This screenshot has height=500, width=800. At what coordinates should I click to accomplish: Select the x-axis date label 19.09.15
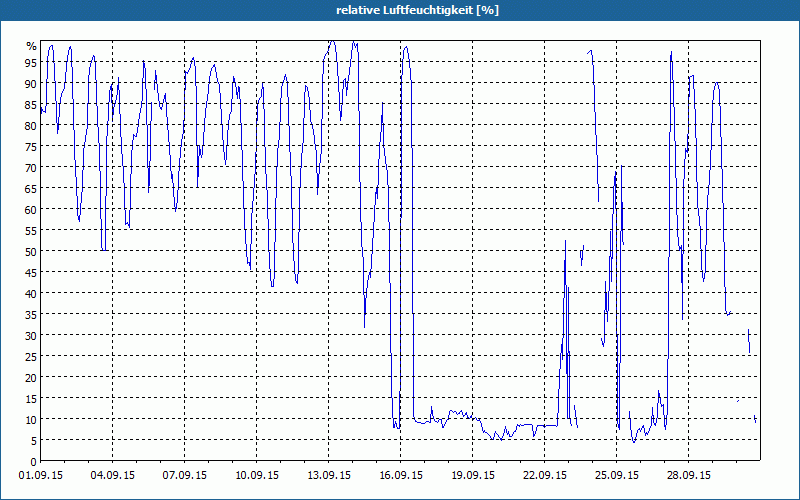[472, 476]
